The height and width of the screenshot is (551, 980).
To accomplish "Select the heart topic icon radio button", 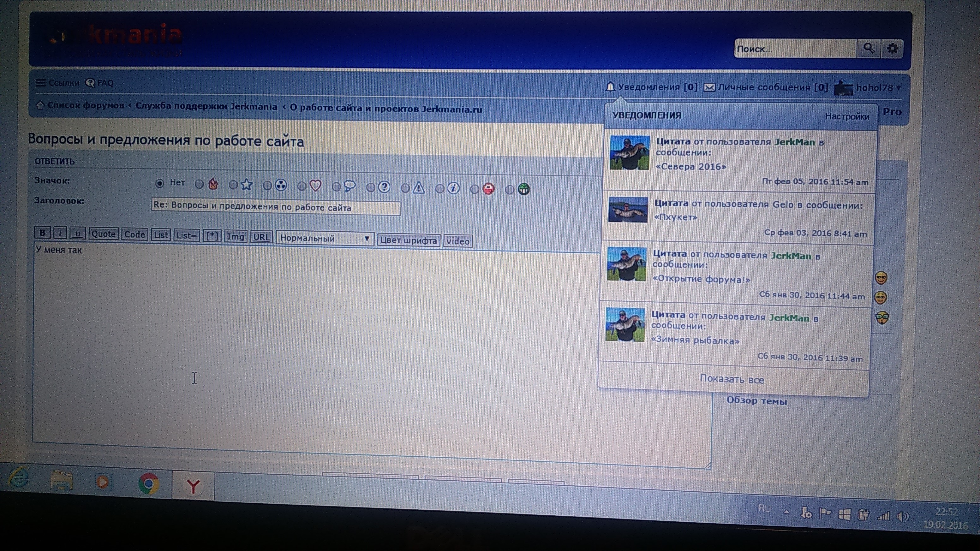I will [x=302, y=186].
